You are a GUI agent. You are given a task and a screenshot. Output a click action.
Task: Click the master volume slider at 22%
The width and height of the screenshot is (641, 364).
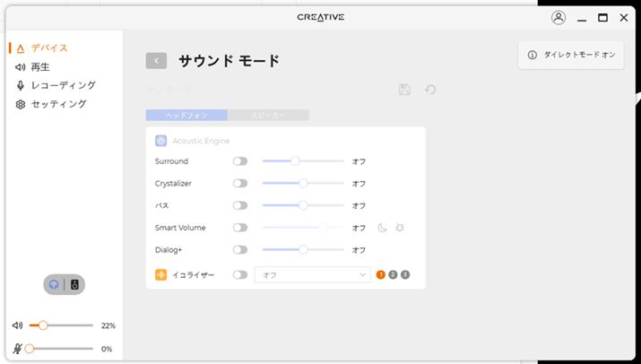click(43, 325)
